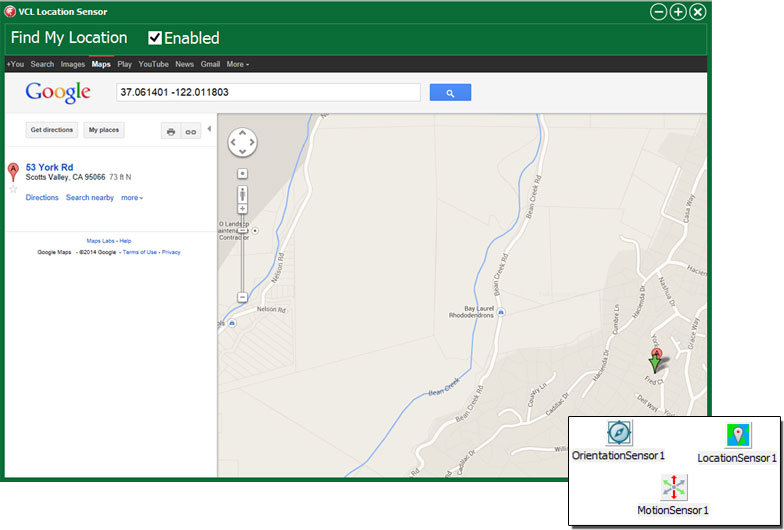Viewport: 784px width, 530px height.
Task: Select the OrientationSensor1 component icon
Action: click(x=619, y=432)
